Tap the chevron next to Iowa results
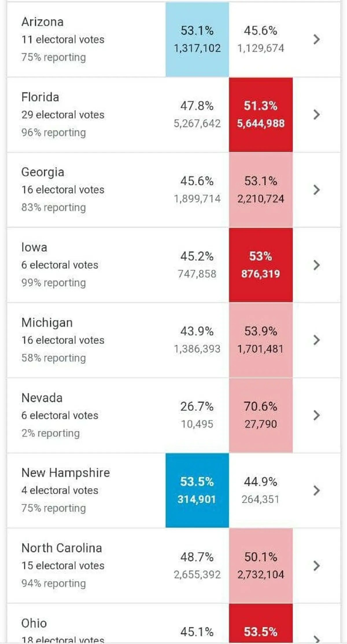Screen dimensions: 347x644 [317, 265]
